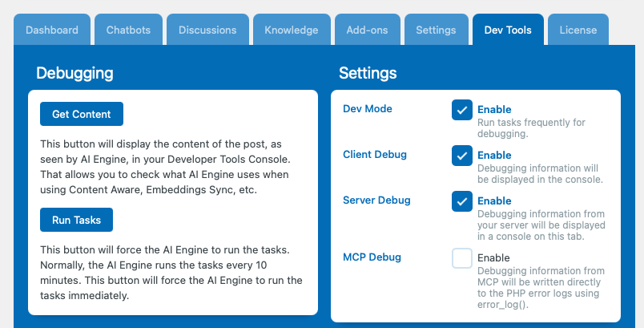
Task: Click the Dev Mode setting label
Action: [368, 109]
